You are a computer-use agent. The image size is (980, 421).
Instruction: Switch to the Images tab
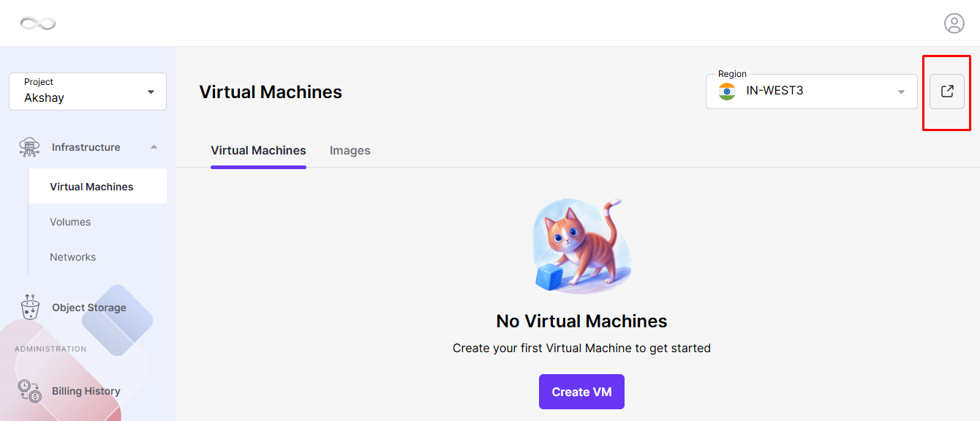coord(350,150)
